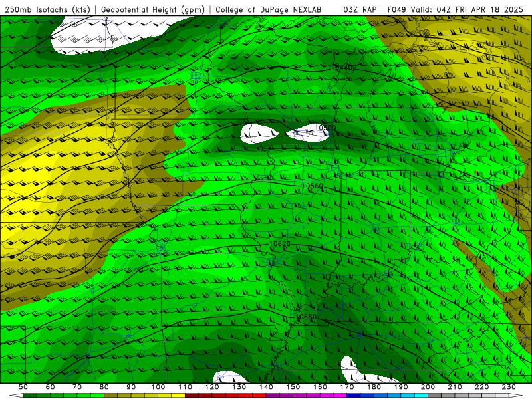Click the right arrow end of color bar
The width and height of the screenshot is (532, 399).
pos(516,395)
